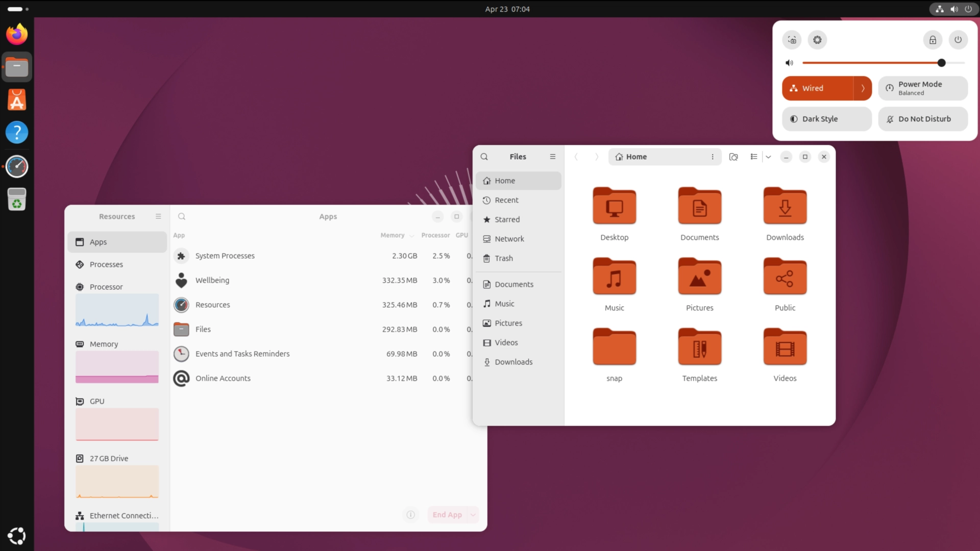Viewport: 980px width, 551px height.
Task: Click the End App button
Action: pos(448,514)
